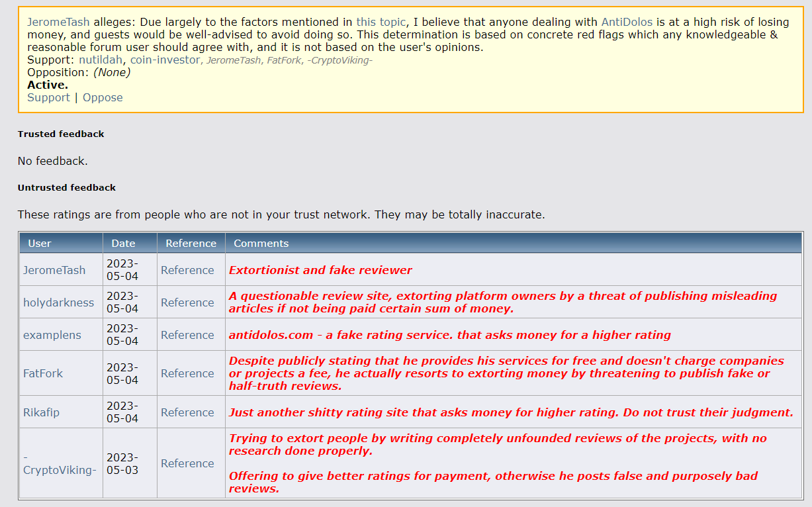This screenshot has height=507, width=812.
Task: Click the date 2023-05-04 in examplens's row
Action: click(122, 335)
